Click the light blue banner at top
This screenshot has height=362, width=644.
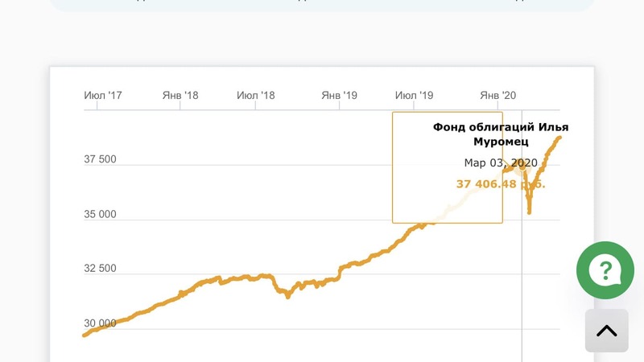(x=322, y=5)
